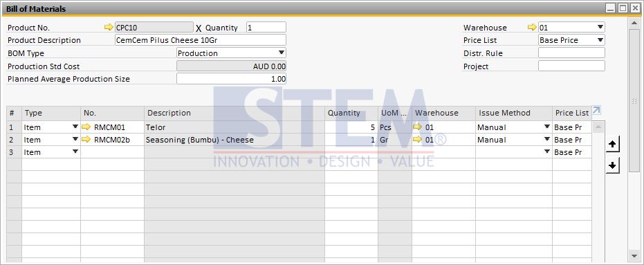Click the Gr UoM cell
644x265 pixels.
pos(395,140)
